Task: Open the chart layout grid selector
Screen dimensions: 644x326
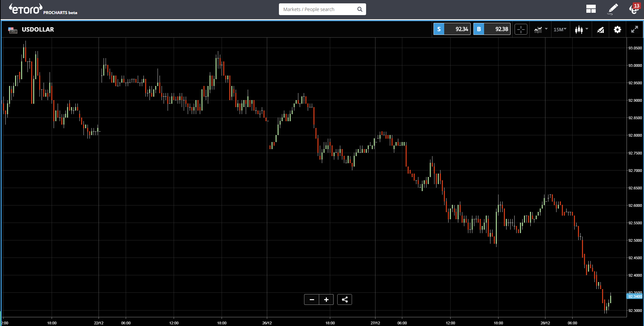Action: coord(591,9)
